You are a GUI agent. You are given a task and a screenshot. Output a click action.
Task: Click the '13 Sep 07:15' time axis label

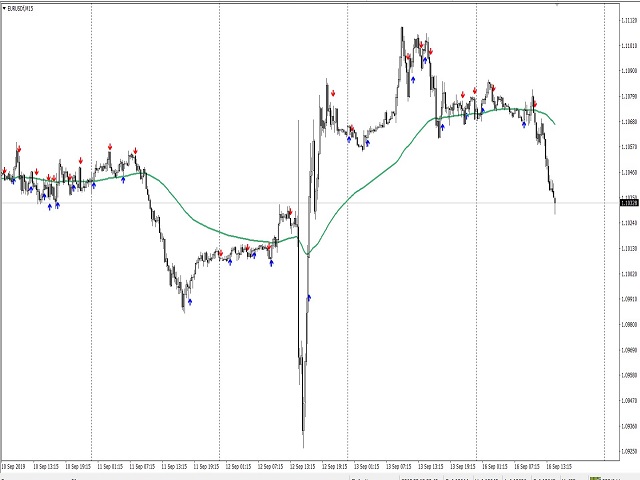point(399,466)
